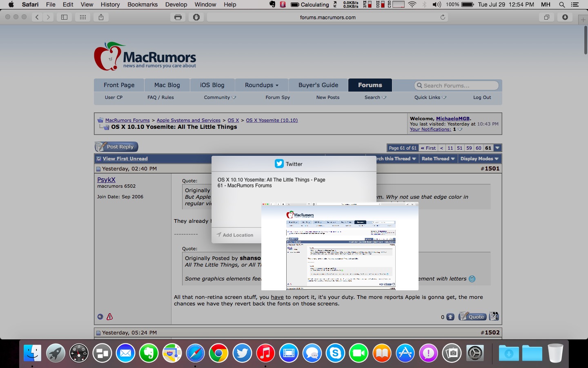Open a new tab with plus button
This screenshot has width=588, height=368.
point(583,20)
